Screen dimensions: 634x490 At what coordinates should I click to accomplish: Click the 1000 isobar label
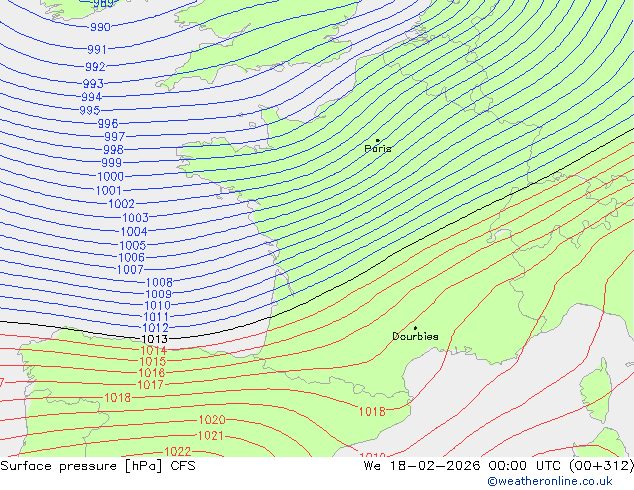(110, 176)
